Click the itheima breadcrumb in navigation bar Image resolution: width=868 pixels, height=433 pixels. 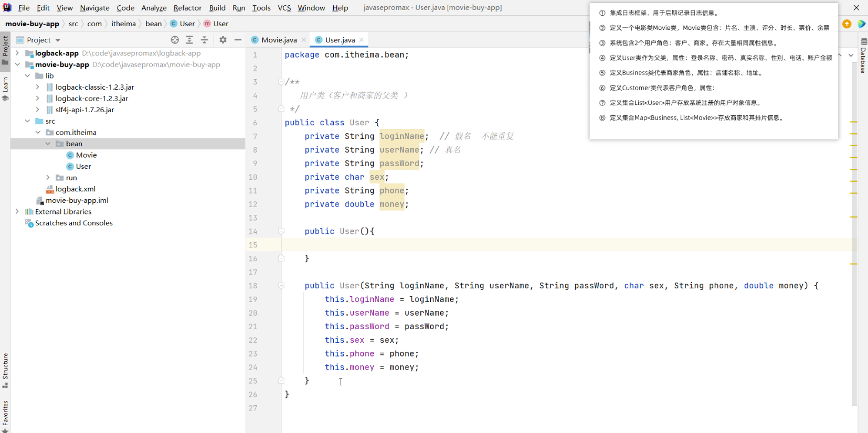point(123,24)
